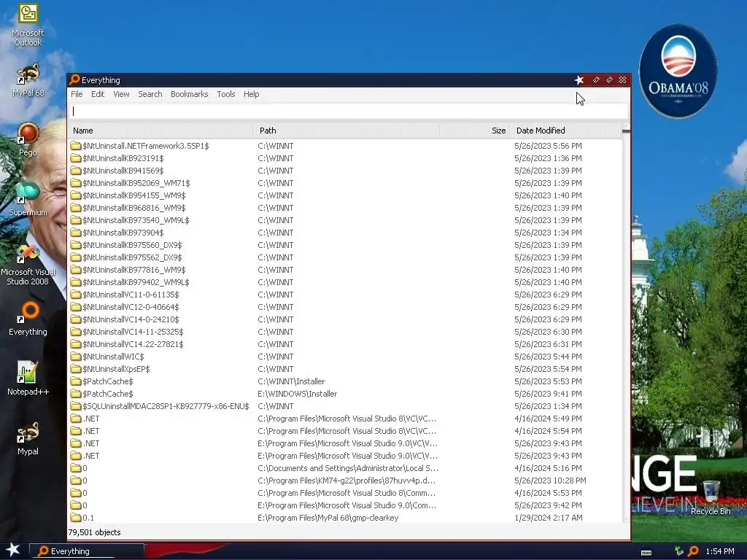
Task: Select the $NtUninstallVC11-0-61135$ folder
Action: coord(344,295)
